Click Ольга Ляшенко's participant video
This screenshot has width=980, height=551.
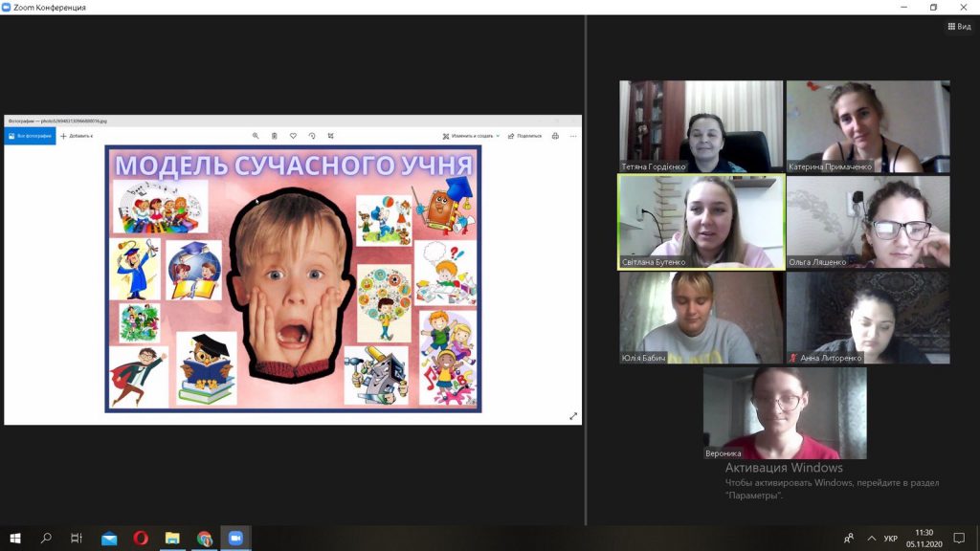(868, 222)
